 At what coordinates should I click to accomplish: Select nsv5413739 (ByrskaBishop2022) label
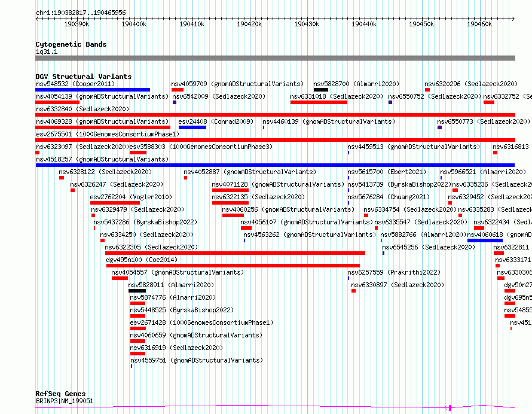pyautogui.click(x=399, y=184)
